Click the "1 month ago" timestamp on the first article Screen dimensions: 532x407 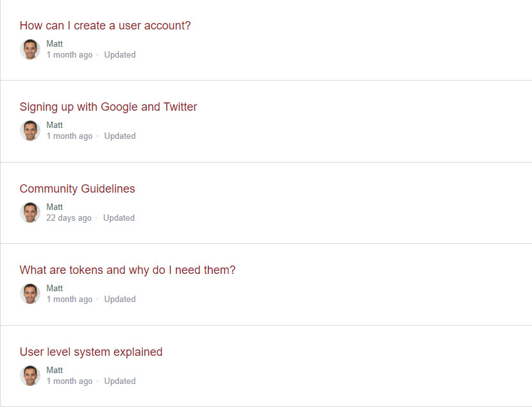pyautogui.click(x=69, y=54)
